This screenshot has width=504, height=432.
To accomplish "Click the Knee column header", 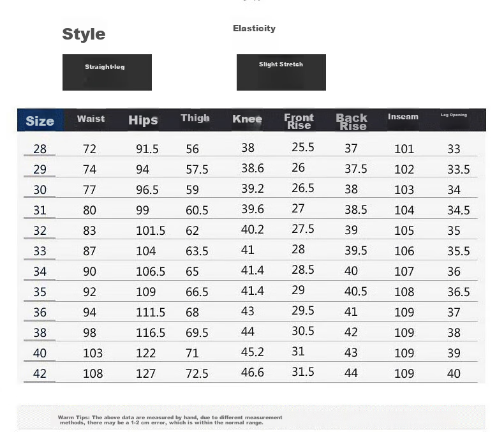I will 247,119.
